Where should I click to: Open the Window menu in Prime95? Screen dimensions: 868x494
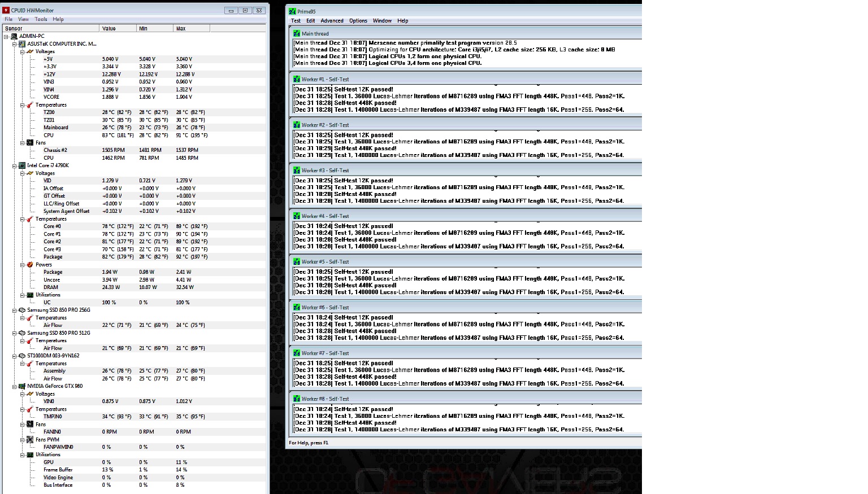(382, 21)
